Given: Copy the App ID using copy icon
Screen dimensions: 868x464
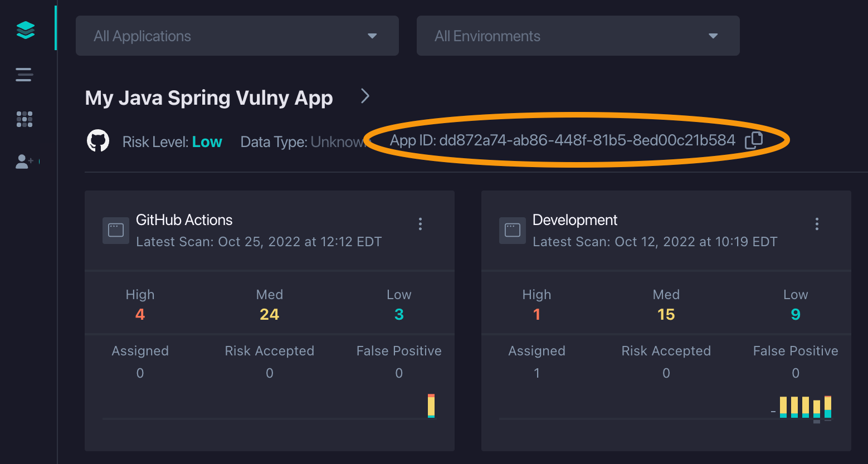Looking at the screenshot, I should 754,140.
